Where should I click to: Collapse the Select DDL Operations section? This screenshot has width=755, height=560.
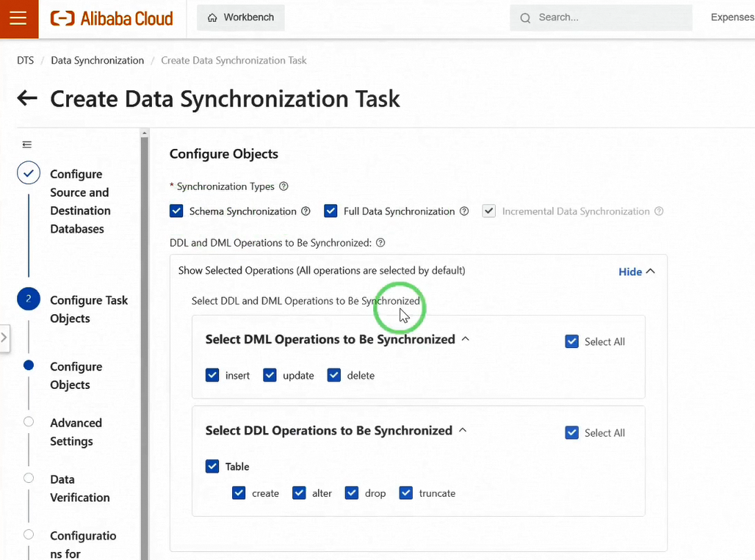463,430
